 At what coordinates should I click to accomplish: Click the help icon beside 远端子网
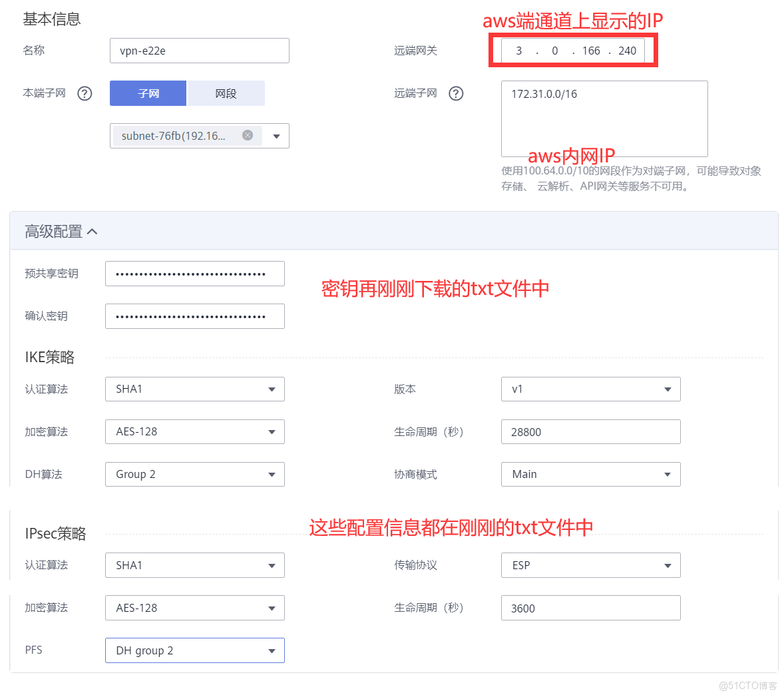(455, 93)
